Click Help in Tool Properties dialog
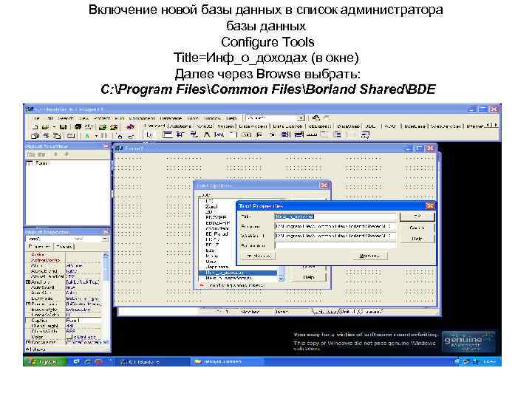This screenshot has width=532, height=399. coord(417,239)
